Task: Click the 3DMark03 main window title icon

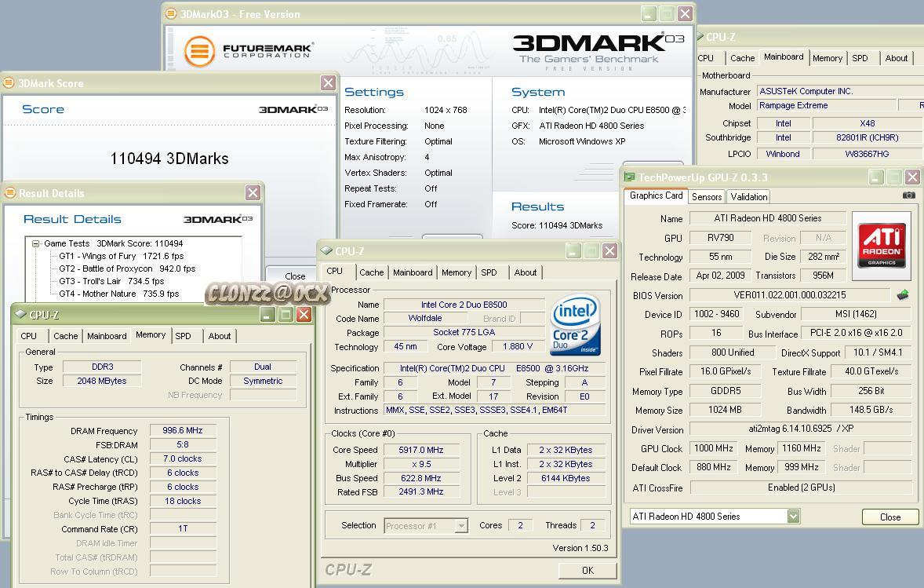Action: coord(171,13)
